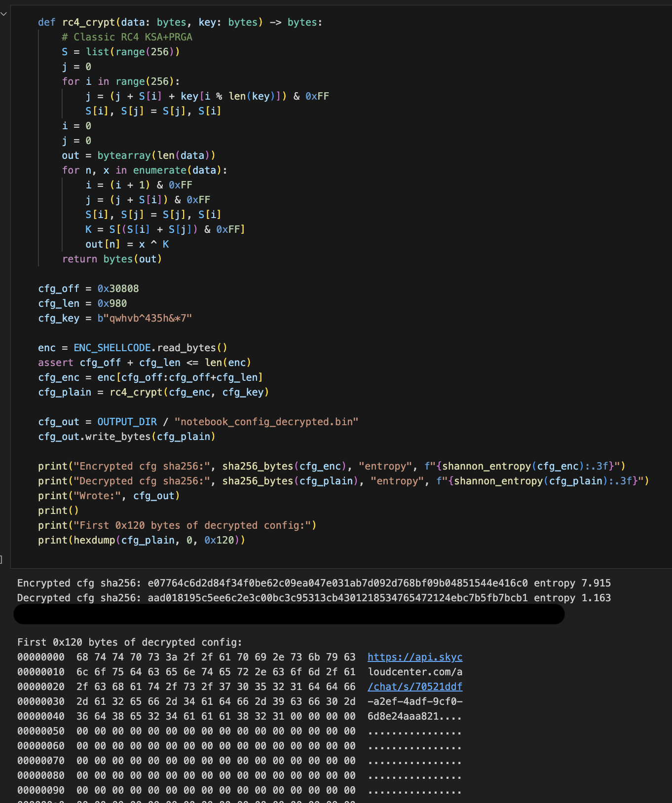The height and width of the screenshot is (803, 672).
Task: Click the entropy 7.915 value
Action: pyautogui.click(x=596, y=583)
